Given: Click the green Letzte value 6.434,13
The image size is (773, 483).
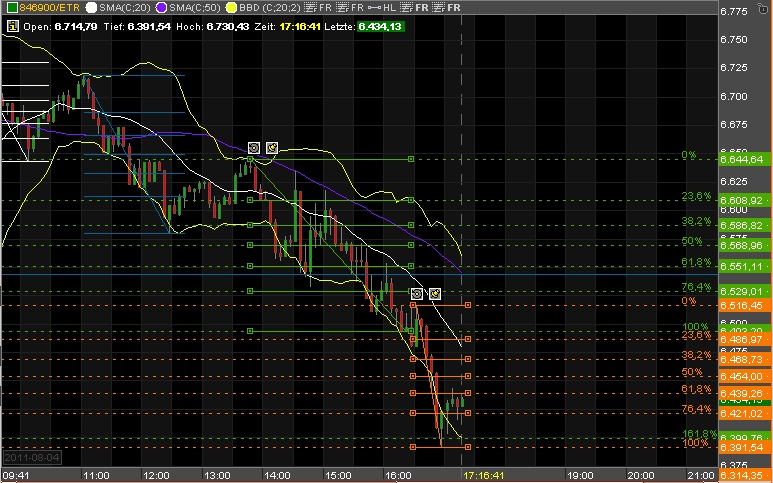Looking at the screenshot, I should [380, 26].
